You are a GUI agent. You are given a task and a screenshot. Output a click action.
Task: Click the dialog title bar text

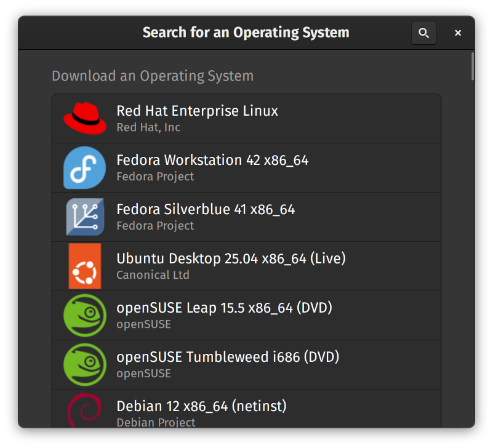[246, 32]
